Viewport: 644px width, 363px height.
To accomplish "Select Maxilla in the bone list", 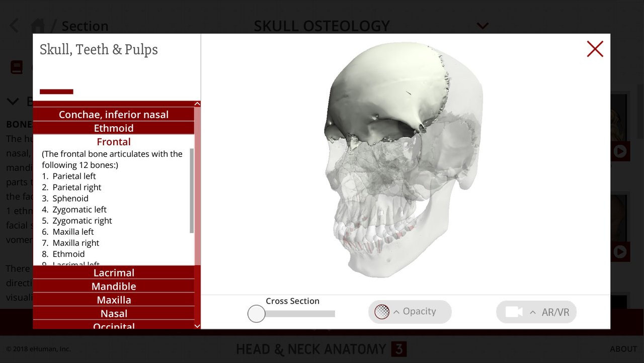I will [x=114, y=300].
